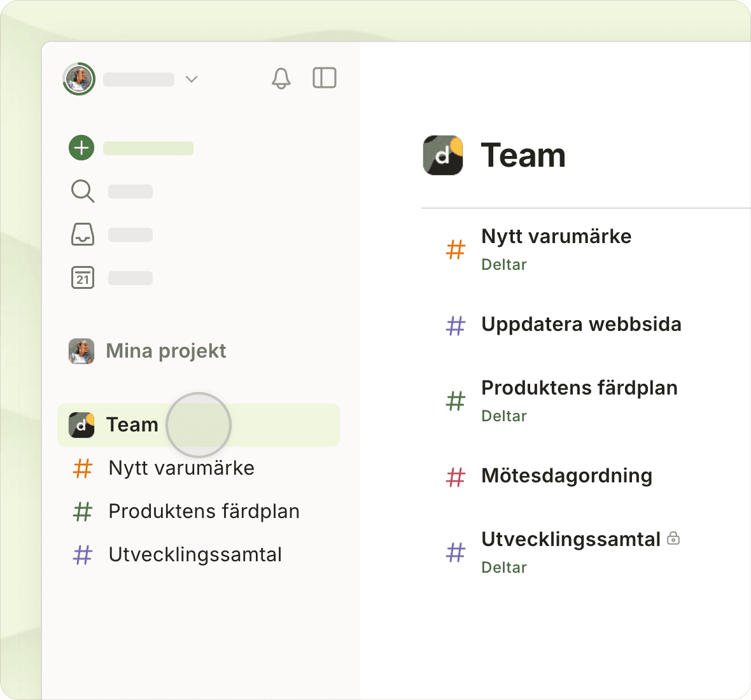Click the Team logo in the main header

(x=443, y=155)
